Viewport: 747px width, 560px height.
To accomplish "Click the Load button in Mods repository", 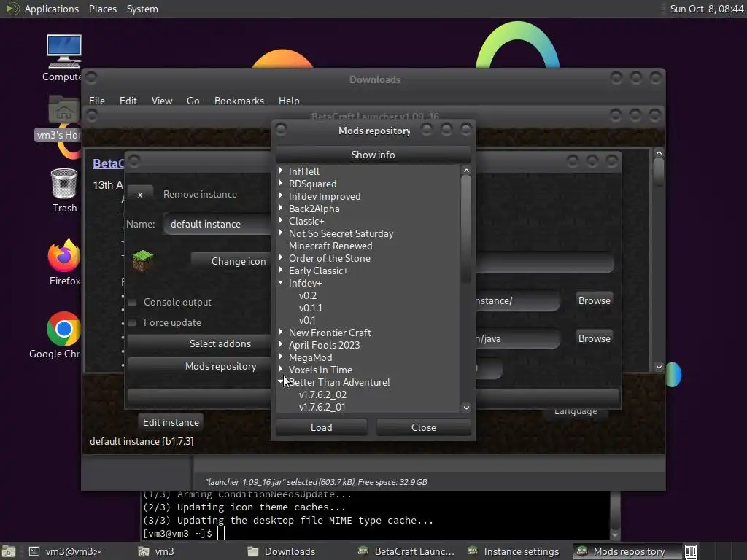I will coord(322,427).
